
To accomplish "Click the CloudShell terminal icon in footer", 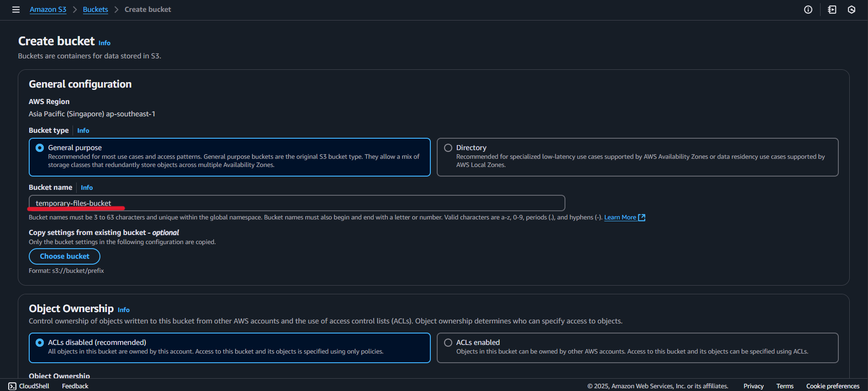I will tap(12, 386).
